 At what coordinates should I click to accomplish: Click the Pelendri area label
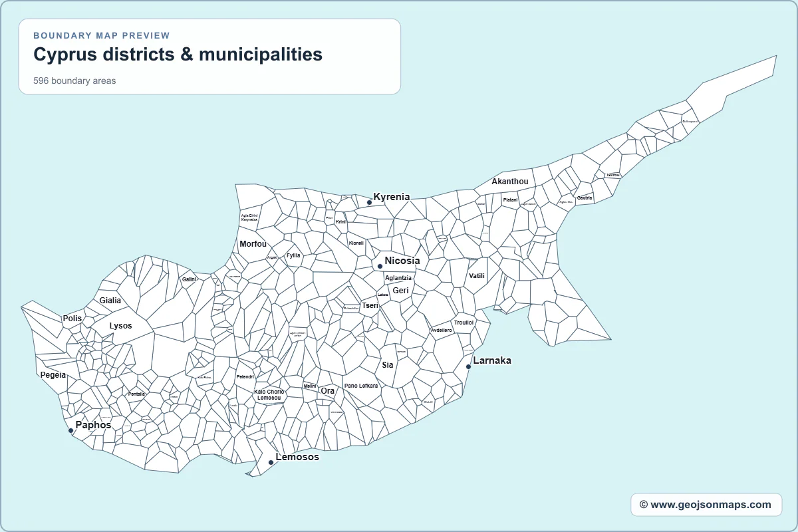[245, 377]
